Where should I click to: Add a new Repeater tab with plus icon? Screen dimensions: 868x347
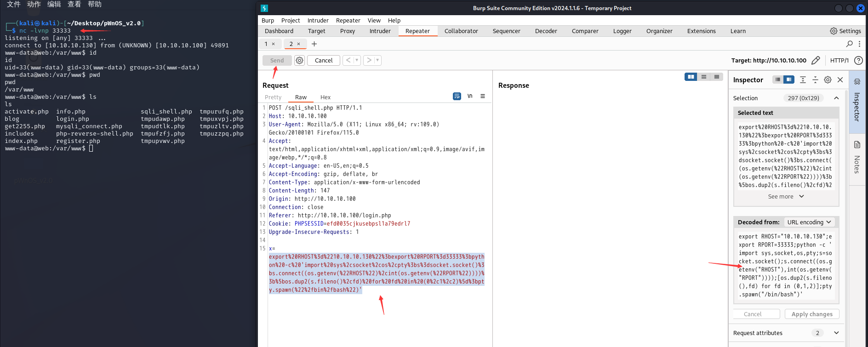tap(314, 44)
